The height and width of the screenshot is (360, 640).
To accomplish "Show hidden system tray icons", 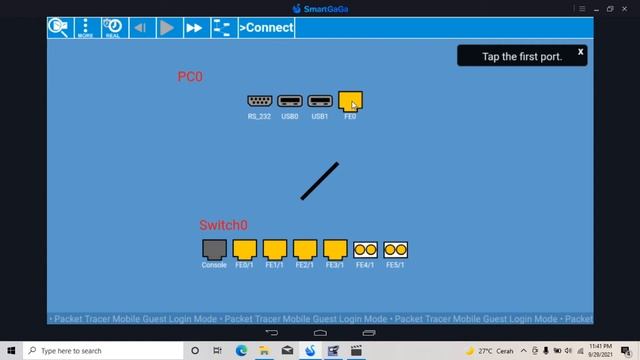I will (x=524, y=351).
